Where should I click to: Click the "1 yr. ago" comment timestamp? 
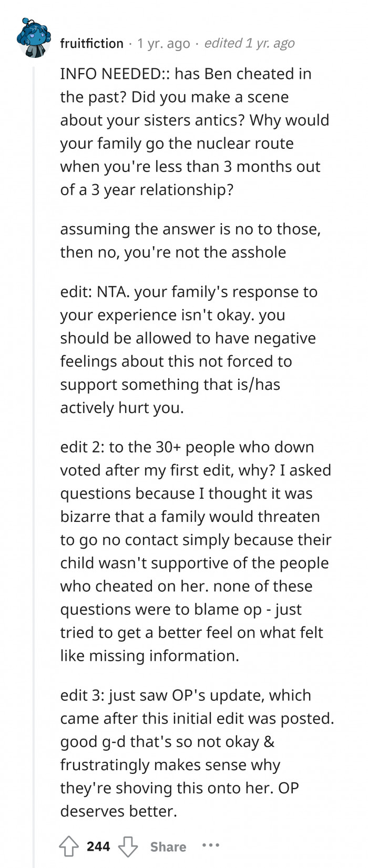click(163, 43)
